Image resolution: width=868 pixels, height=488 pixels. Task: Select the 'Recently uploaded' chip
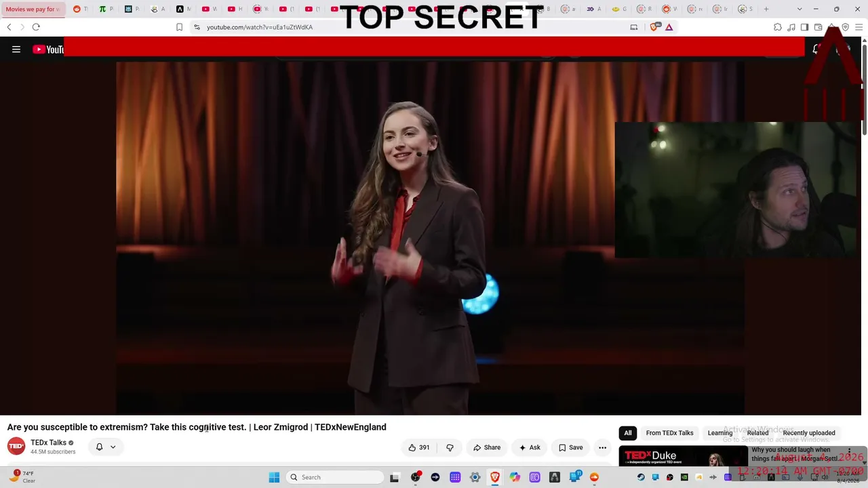(x=809, y=433)
